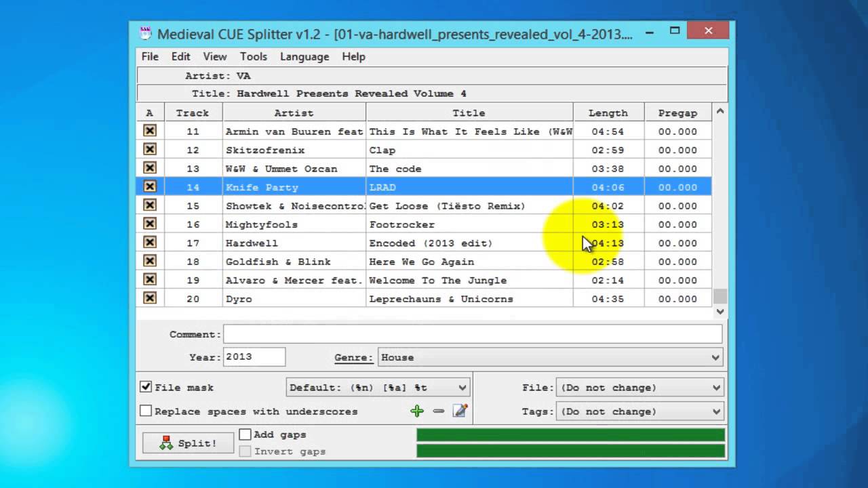Click the app icon in title bar

click(x=145, y=33)
